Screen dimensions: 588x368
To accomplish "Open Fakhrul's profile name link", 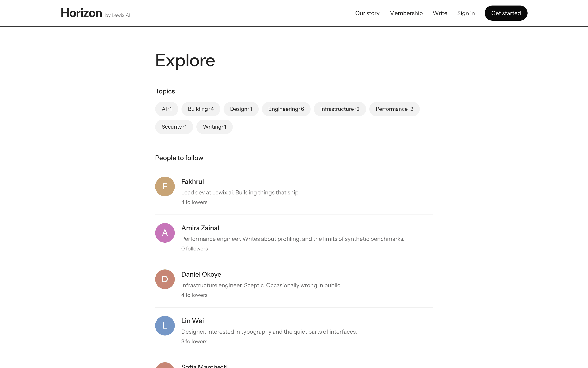I will tap(193, 182).
